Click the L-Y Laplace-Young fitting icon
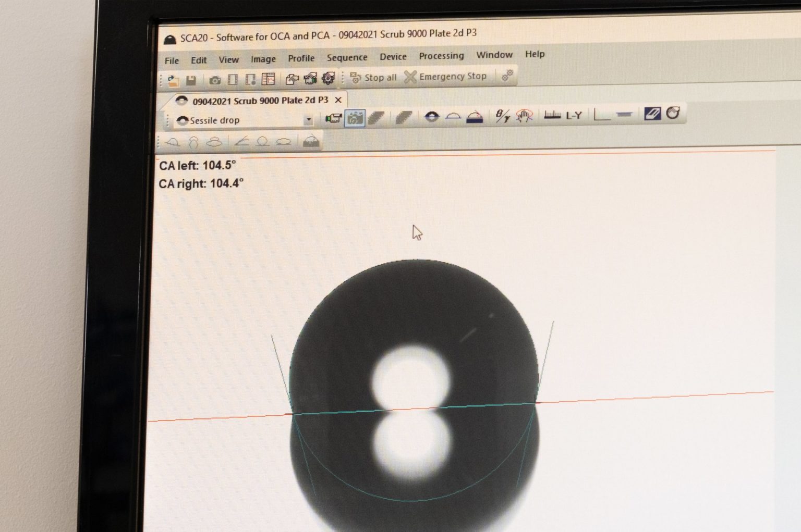Image resolution: width=801 pixels, height=532 pixels. [x=574, y=115]
